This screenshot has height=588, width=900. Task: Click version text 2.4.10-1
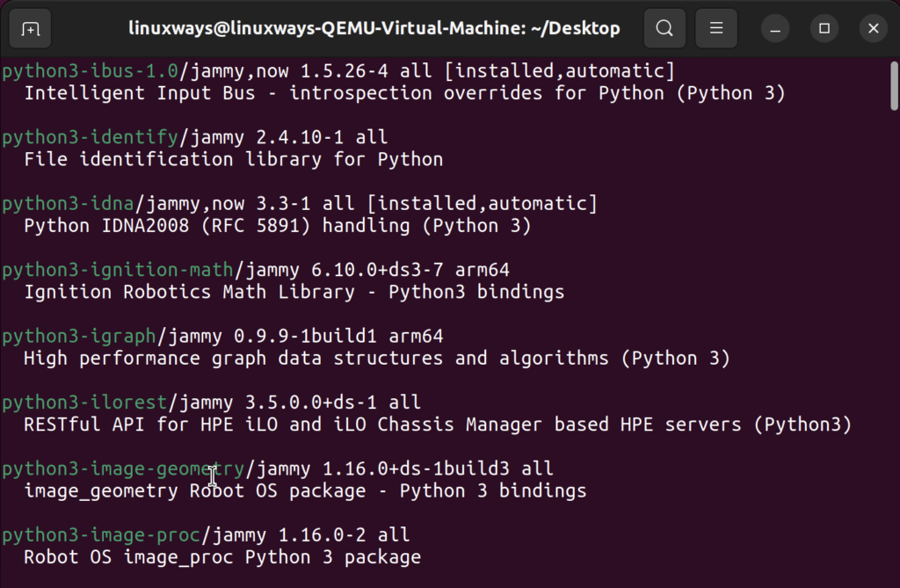(301, 137)
